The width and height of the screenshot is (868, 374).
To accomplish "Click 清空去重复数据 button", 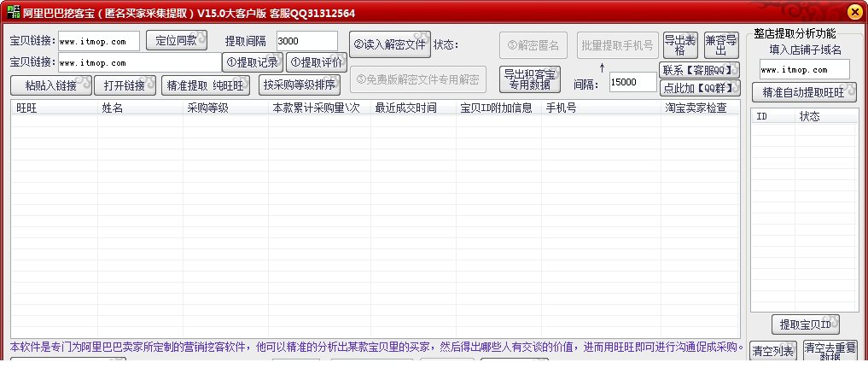I will click(830, 351).
